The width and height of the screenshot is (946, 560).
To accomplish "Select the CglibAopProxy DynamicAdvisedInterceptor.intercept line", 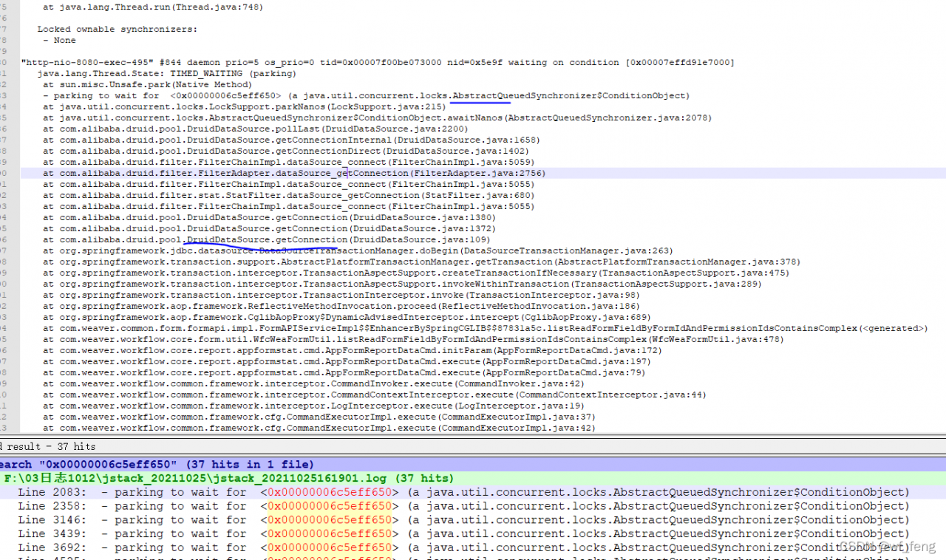I will pyautogui.click(x=347, y=317).
